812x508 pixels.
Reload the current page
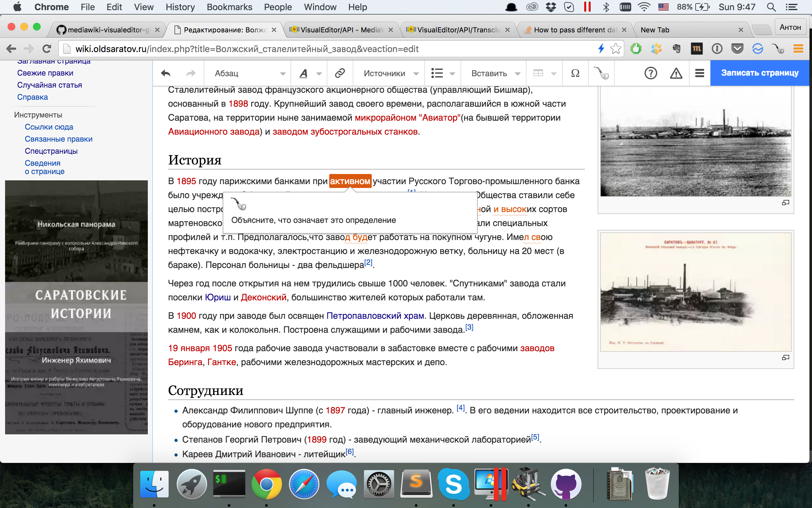click(47, 49)
